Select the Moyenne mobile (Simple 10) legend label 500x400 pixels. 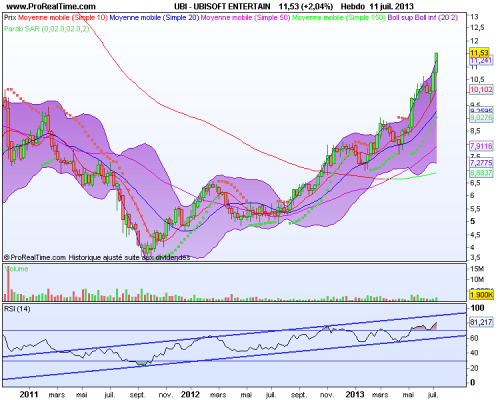(x=63, y=17)
